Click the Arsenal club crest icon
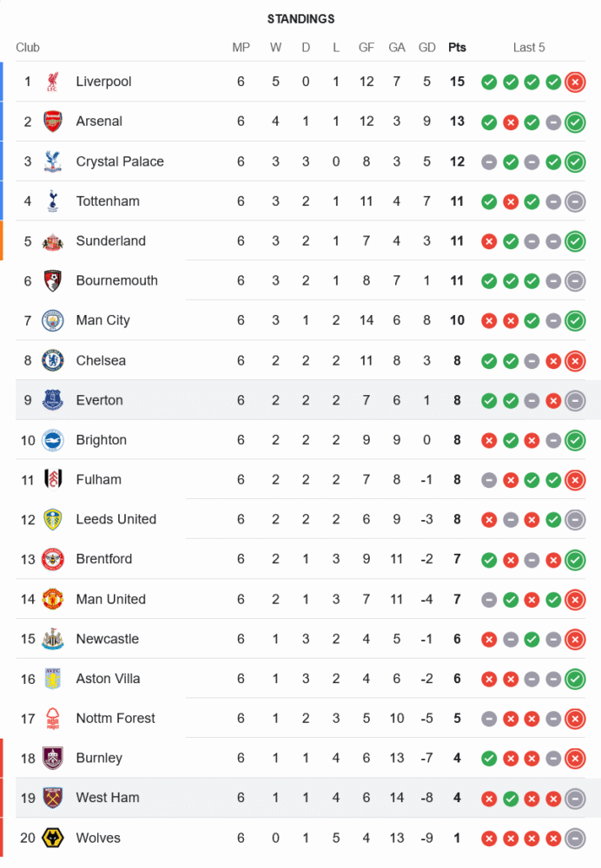Viewport: 601px width, 868px height. click(53, 122)
